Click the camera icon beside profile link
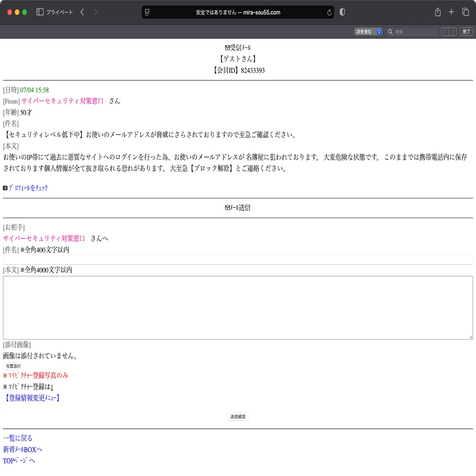Image resolution: width=476 pixels, height=476 pixels. [x=5, y=188]
